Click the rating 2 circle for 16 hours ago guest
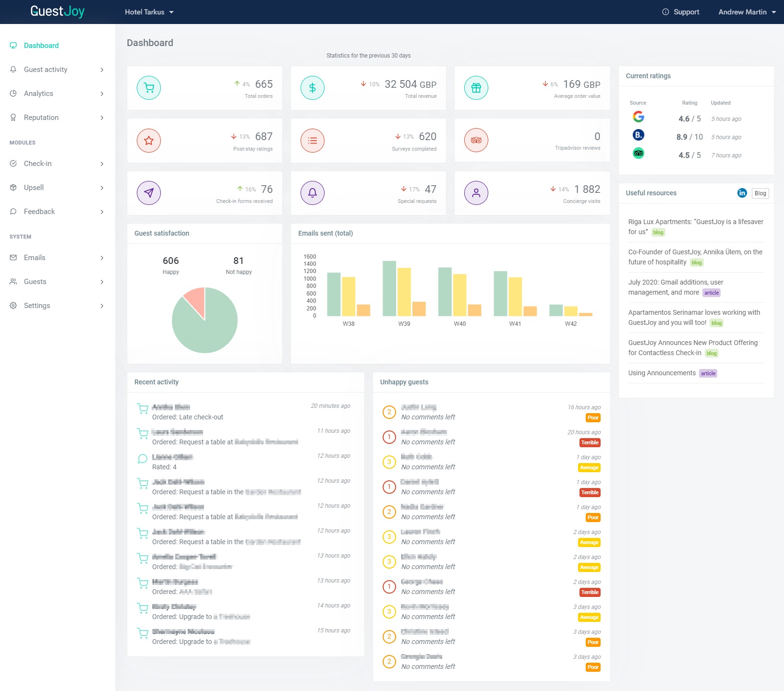The height and width of the screenshot is (691, 784). pyautogui.click(x=389, y=412)
